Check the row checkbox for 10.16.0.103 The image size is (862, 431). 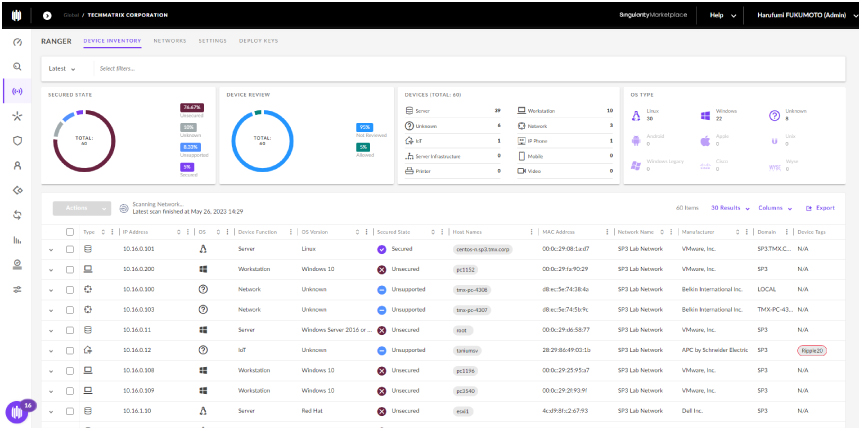70,310
